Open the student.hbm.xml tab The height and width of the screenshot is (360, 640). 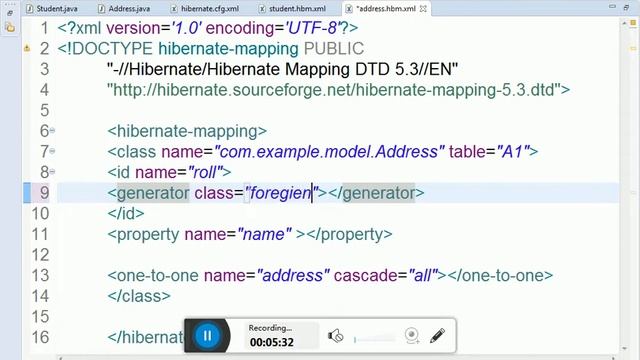292,8
